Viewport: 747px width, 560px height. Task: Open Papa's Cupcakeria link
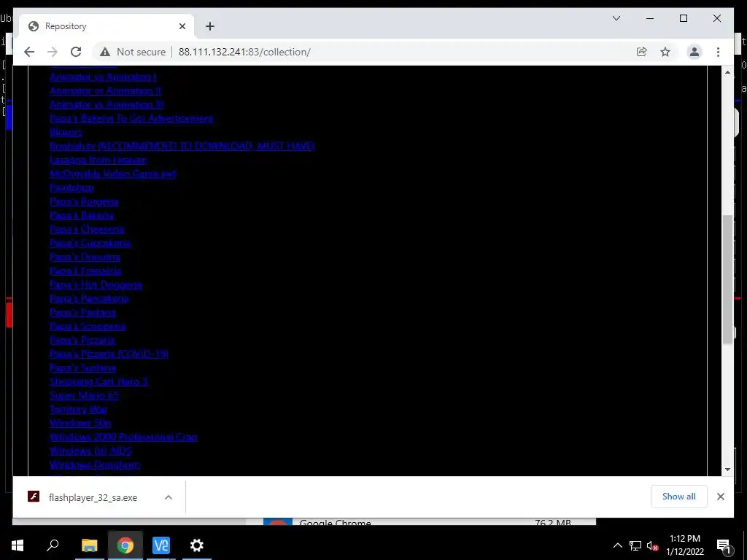click(x=90, y=243)
